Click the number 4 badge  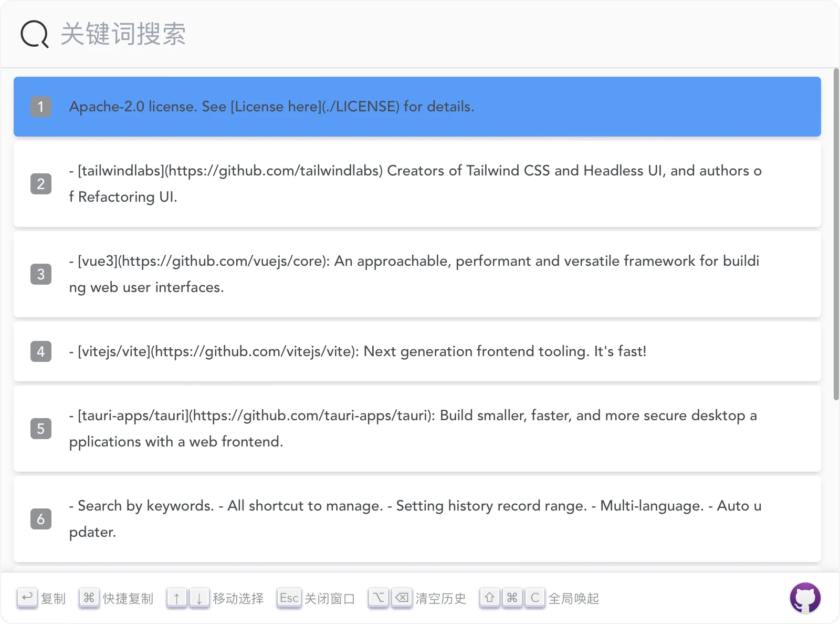coord(41,351)
